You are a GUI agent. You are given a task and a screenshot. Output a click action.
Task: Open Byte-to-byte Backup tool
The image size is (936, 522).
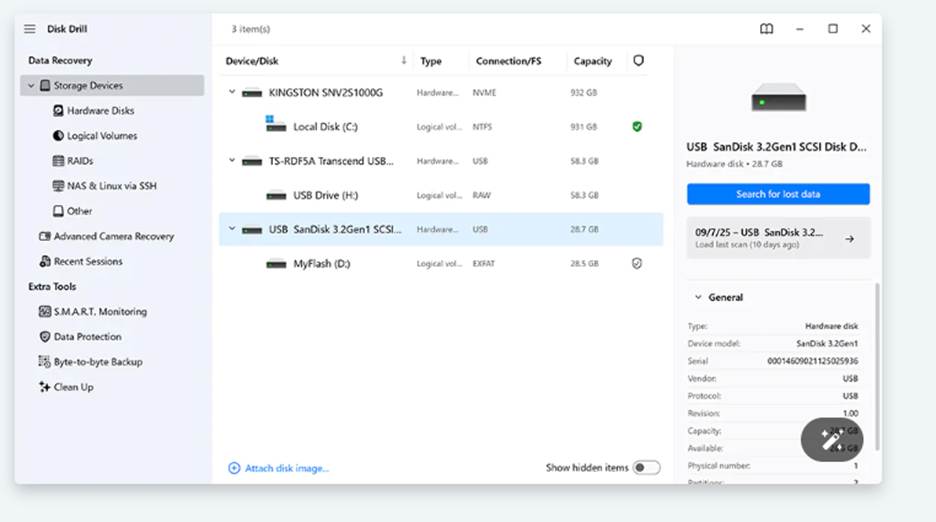[98, 361]
